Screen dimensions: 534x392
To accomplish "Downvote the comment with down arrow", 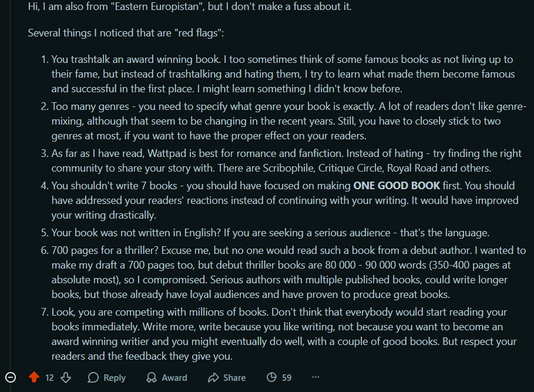I will pyautogui.click(x=66, y=377).
